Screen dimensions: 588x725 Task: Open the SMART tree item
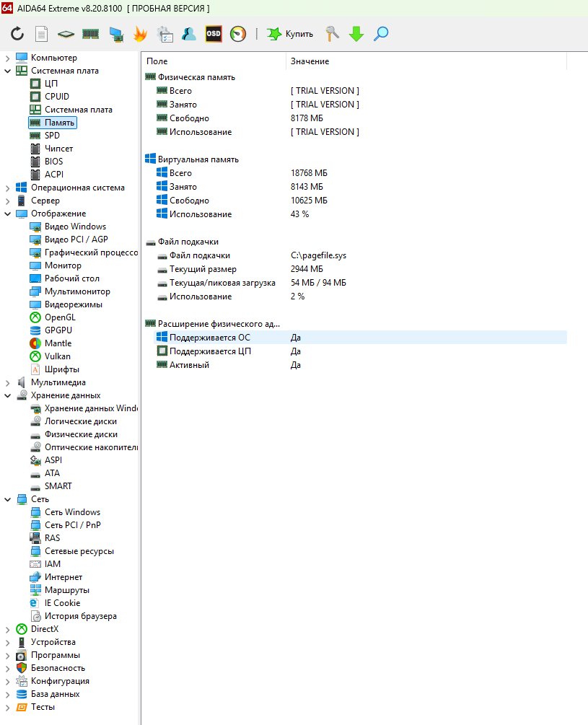click(58, 486)
